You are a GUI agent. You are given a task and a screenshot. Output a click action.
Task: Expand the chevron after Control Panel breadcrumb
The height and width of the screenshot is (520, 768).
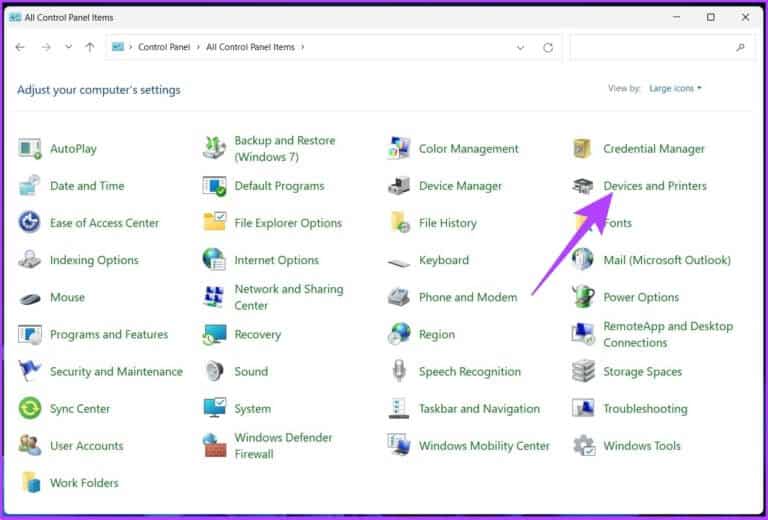[x=198, y=47]
